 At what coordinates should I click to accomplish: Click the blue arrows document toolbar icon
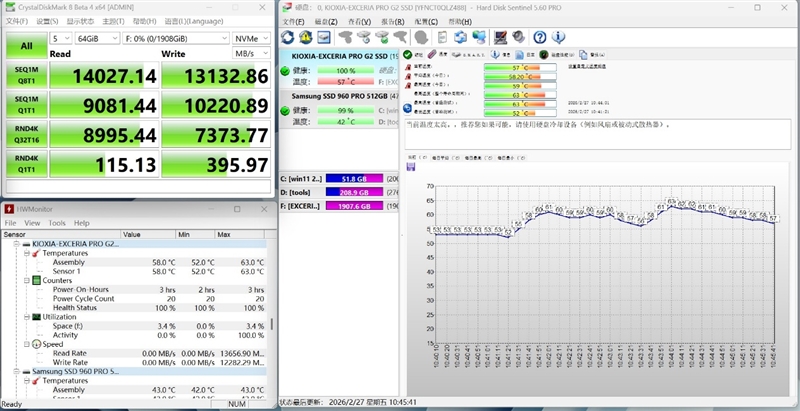pos(461,37)
